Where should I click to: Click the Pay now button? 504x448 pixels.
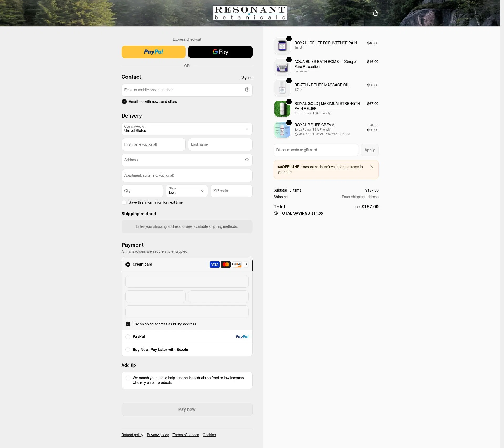pos(187,409)
